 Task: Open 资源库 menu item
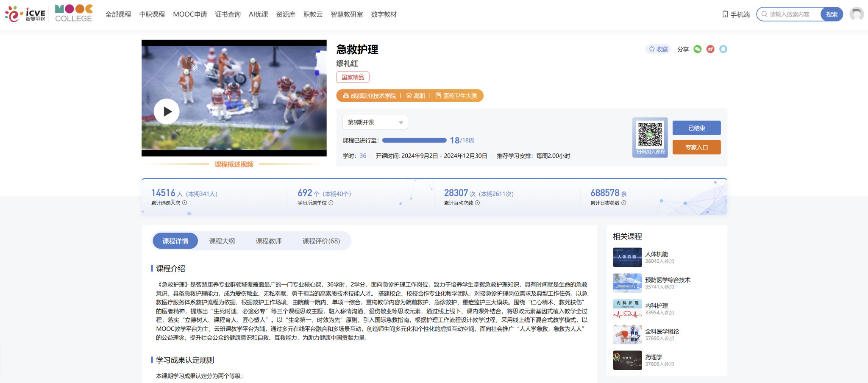286,14
